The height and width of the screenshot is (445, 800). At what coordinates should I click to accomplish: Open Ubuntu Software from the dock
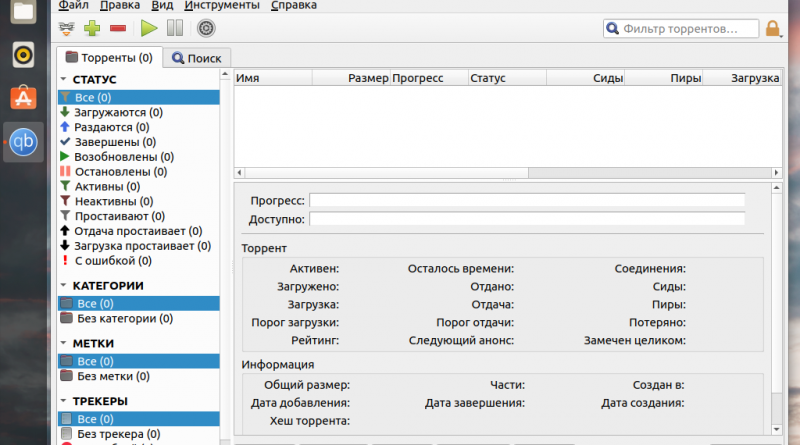25,97
